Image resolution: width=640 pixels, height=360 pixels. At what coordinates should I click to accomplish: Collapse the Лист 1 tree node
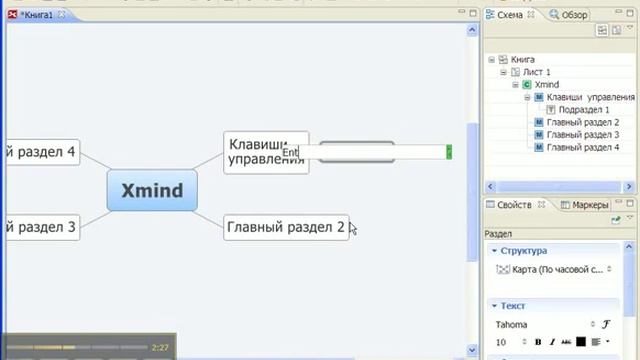coord(503,72)
